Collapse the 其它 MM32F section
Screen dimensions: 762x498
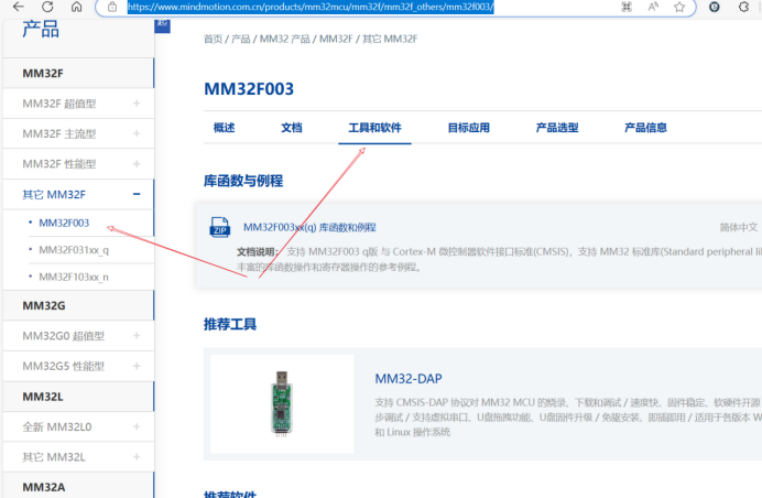137,194
